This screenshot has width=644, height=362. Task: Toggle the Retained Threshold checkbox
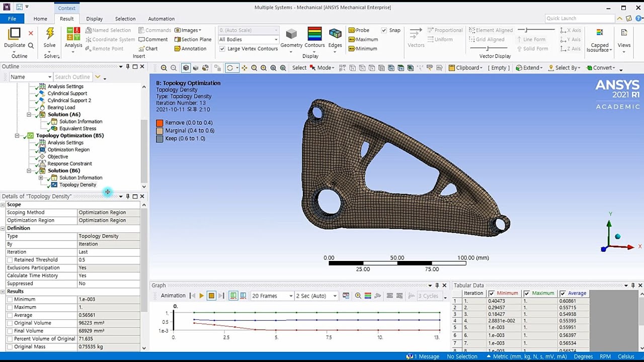[10, 260]
